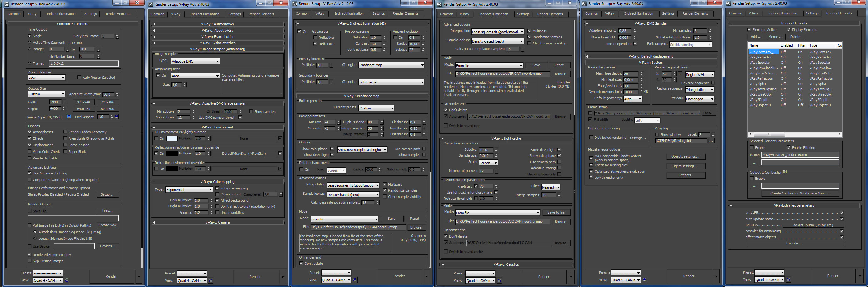This screenshot has height=287, width=868.
Task: Click ao dirt 150cm texture button
Action: (813, 225)
